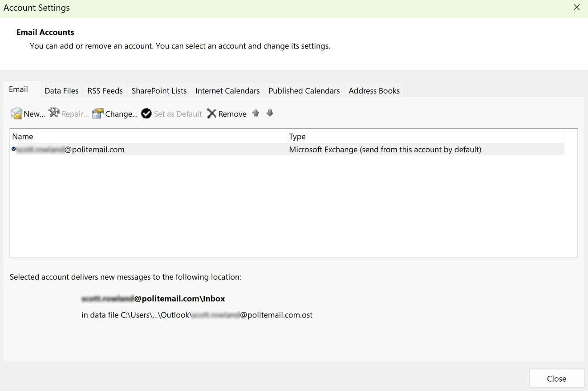Close the Account Settings dialog with X
This screenshot has width=588, height=391.
click(x=576, y=8)
